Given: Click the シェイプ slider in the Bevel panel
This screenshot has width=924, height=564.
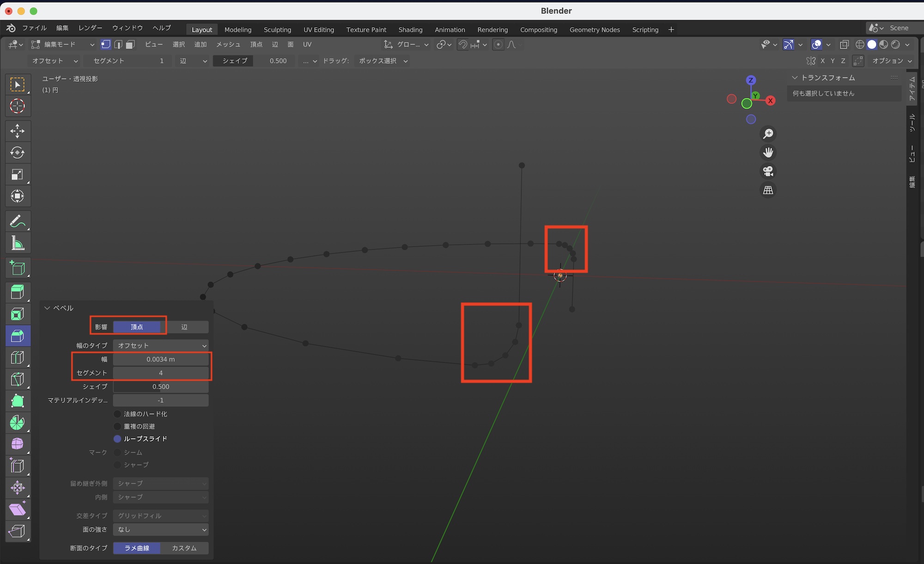Looking at the screenshot, I should tap(160, 386).
